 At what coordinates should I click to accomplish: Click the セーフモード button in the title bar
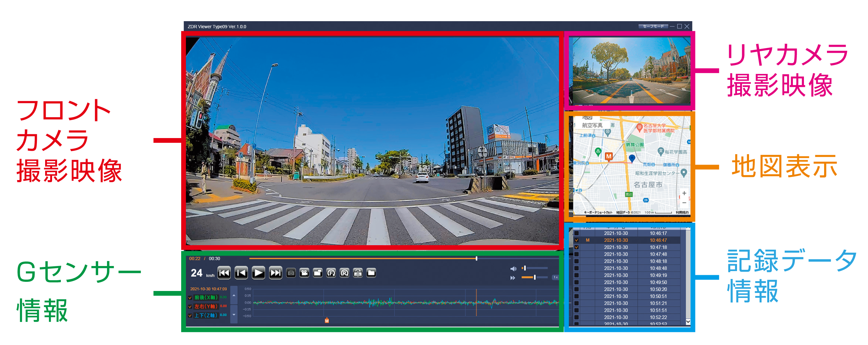click(x=653, y=26)
